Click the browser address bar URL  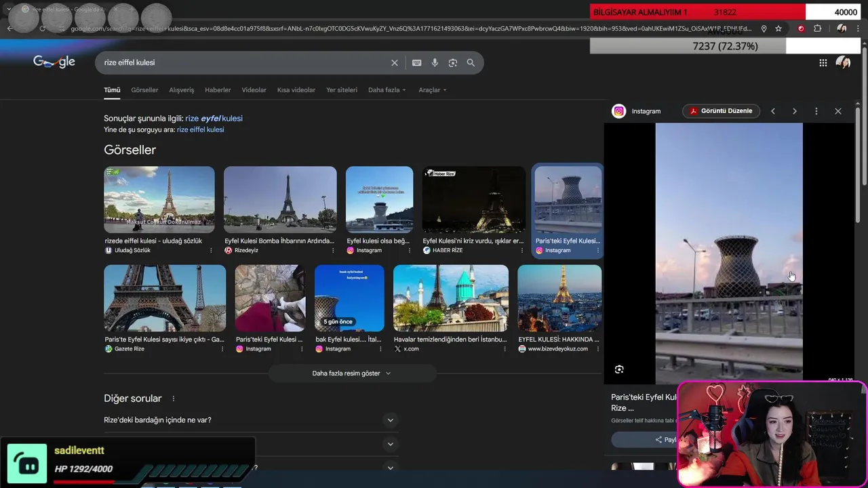[x=410, y=28]
